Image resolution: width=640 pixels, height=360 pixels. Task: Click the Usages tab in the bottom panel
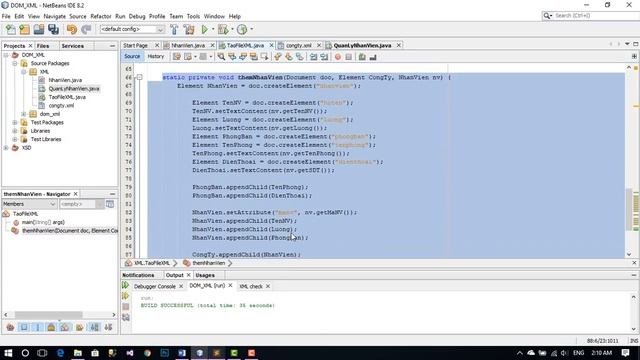(205, 276)
